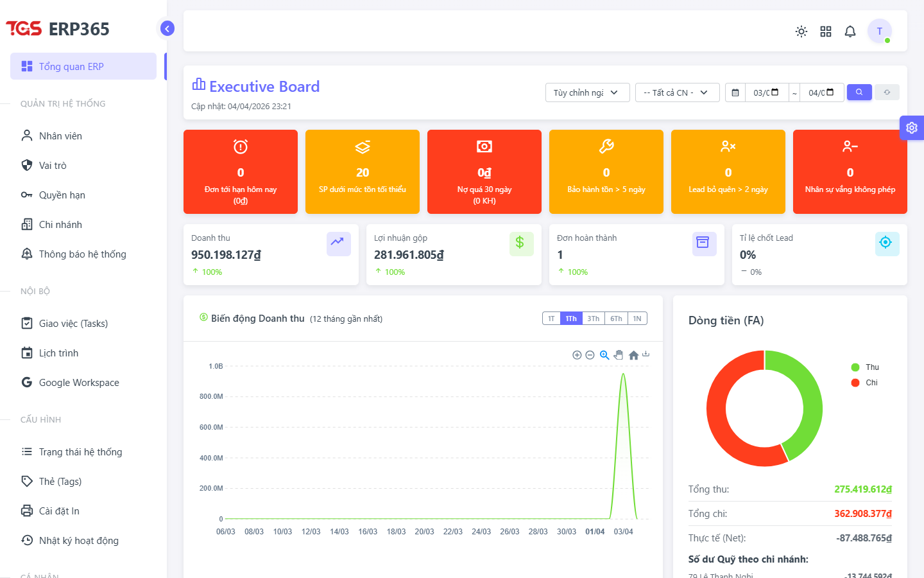Click the TGS ERP365 logo
The image size is (924, 578).
[58, 29]
